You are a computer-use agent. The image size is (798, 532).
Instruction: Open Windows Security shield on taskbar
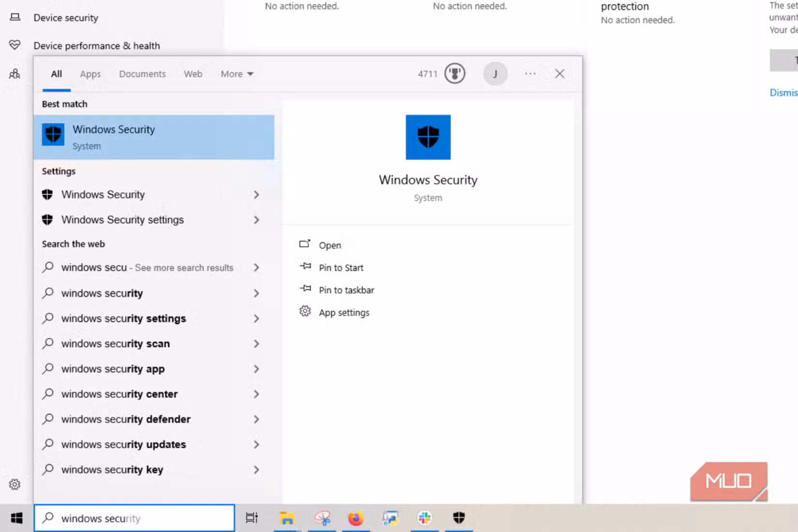459,518
